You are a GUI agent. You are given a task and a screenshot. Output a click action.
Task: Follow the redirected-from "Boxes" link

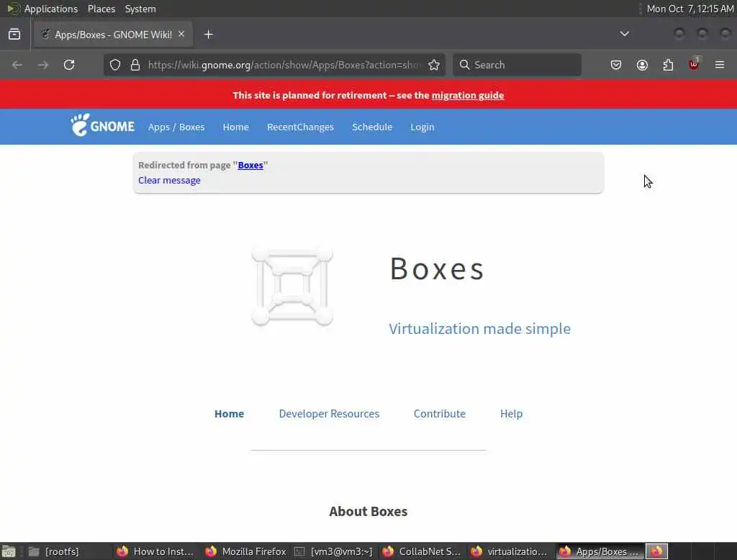[x=250, y=165]
